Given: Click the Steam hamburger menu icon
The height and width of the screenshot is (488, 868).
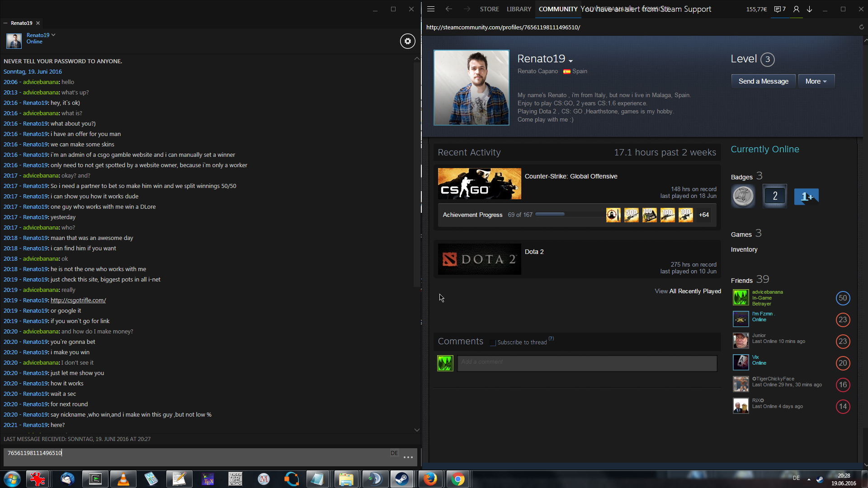Looking at the screenshot, I should [430, 9].
